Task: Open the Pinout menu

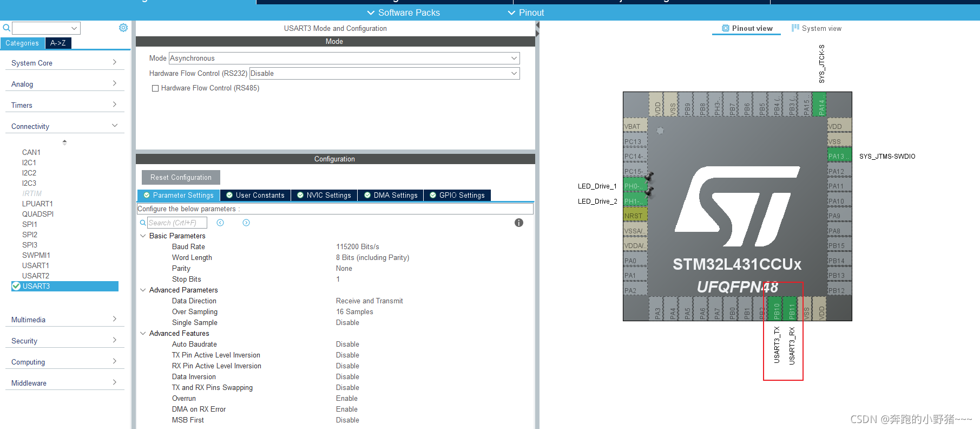Action: [x=526, y=12]
